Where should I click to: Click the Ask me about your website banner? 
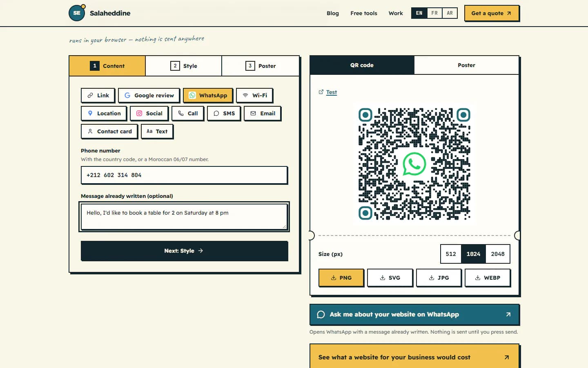pyautogui.click(x=414, y=314)
